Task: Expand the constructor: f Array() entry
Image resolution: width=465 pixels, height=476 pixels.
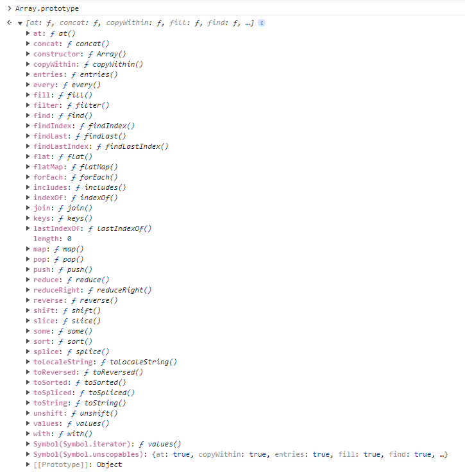Action: click(x=28, y=54)
